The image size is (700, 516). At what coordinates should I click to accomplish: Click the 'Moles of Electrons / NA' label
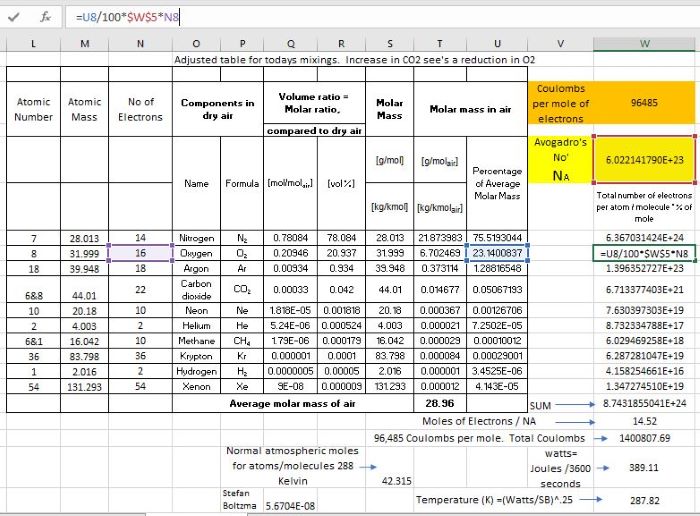[479, 421]
